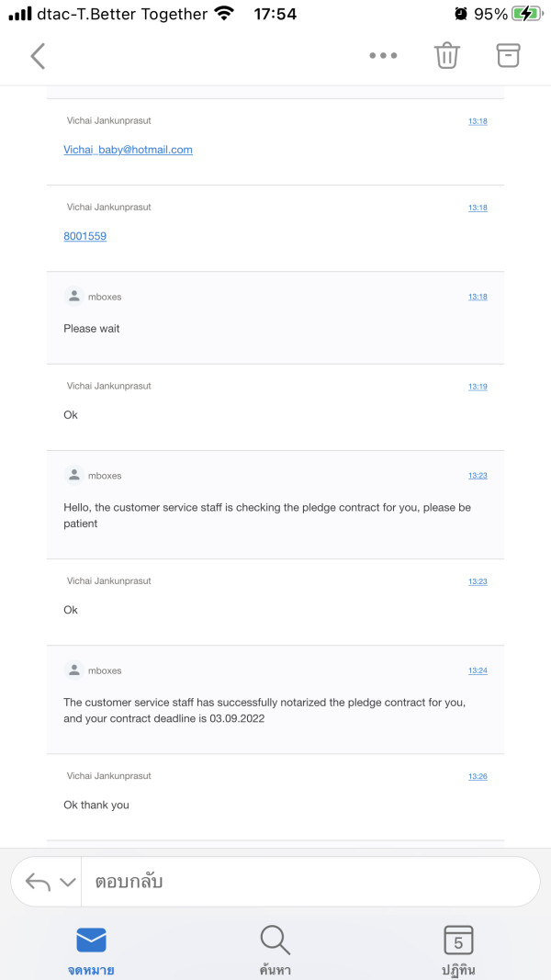
Task: Open the three-dot more options menu
Action: [x=383, y=56]
